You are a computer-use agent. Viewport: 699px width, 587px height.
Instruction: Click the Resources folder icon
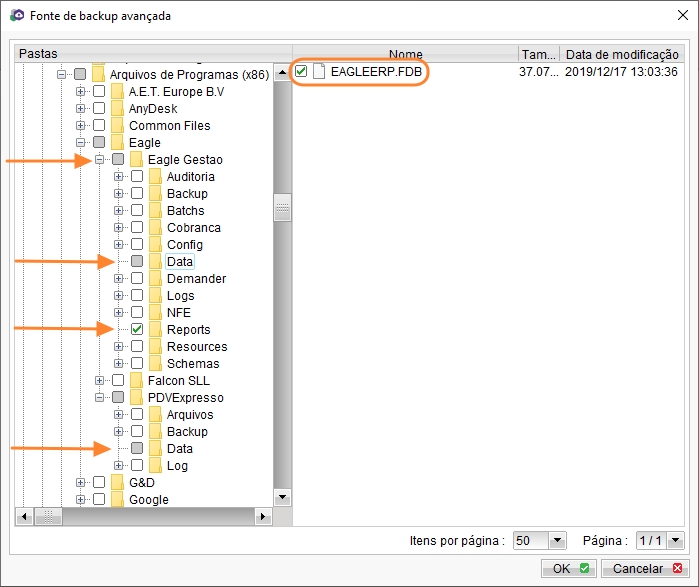click(x=155, y=346)
